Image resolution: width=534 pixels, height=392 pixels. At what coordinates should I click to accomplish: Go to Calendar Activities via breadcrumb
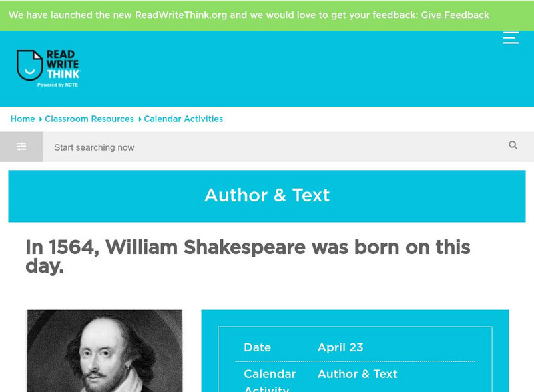point(183,119)
